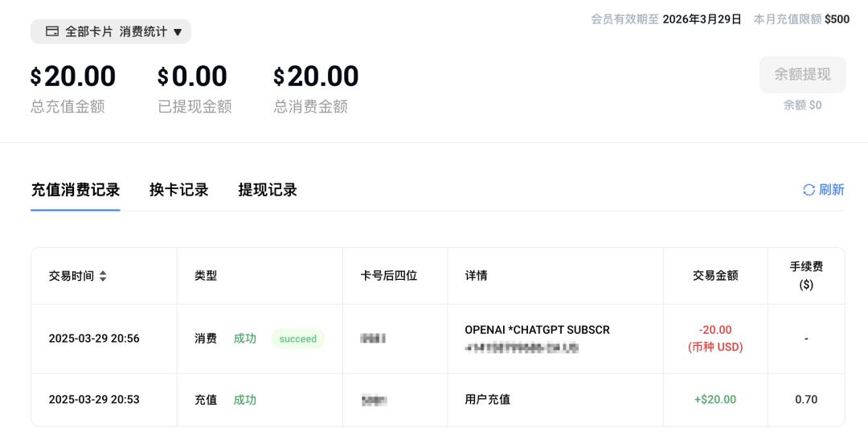Click the 卡号后四位 column header
868x444 pixels.
[389, 276]
